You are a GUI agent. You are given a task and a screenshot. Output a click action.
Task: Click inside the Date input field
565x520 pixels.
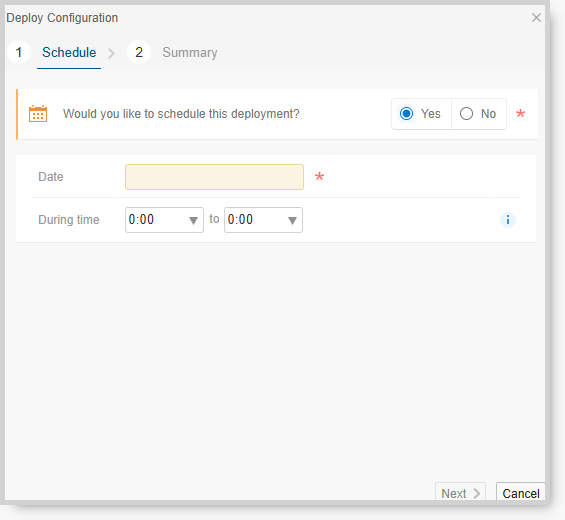coord(214,177)
